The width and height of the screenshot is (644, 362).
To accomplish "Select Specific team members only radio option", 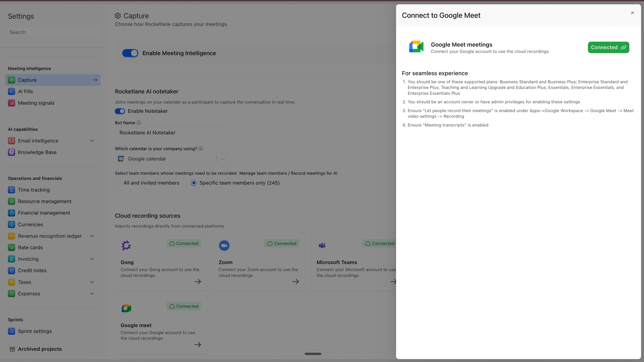I will pos(193,183).
